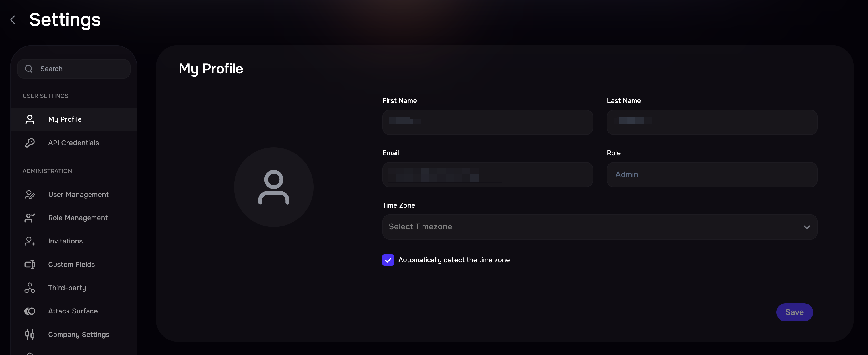Focus the settings Search field
The height and width of the screenshot is (355, 868).
[x=74, y=69]
